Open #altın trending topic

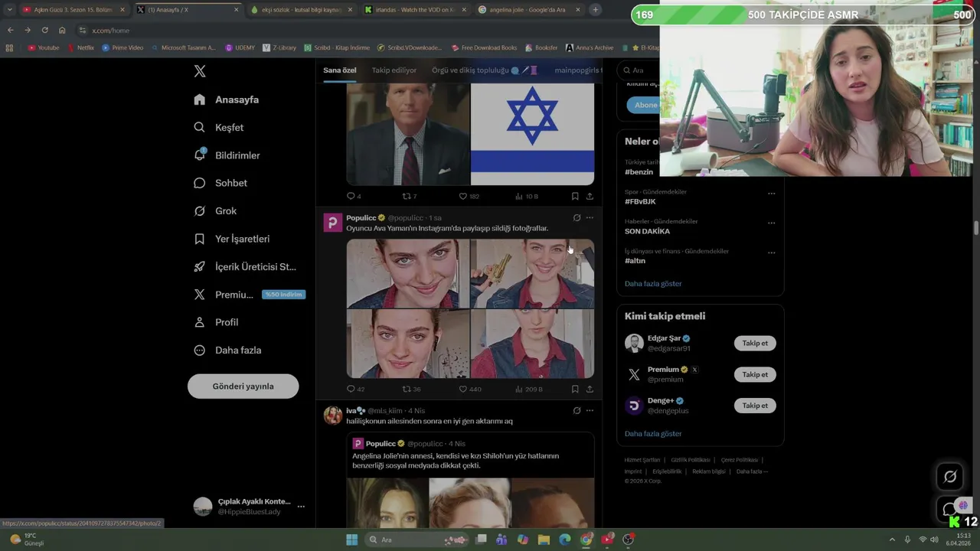tap(635, 261)
